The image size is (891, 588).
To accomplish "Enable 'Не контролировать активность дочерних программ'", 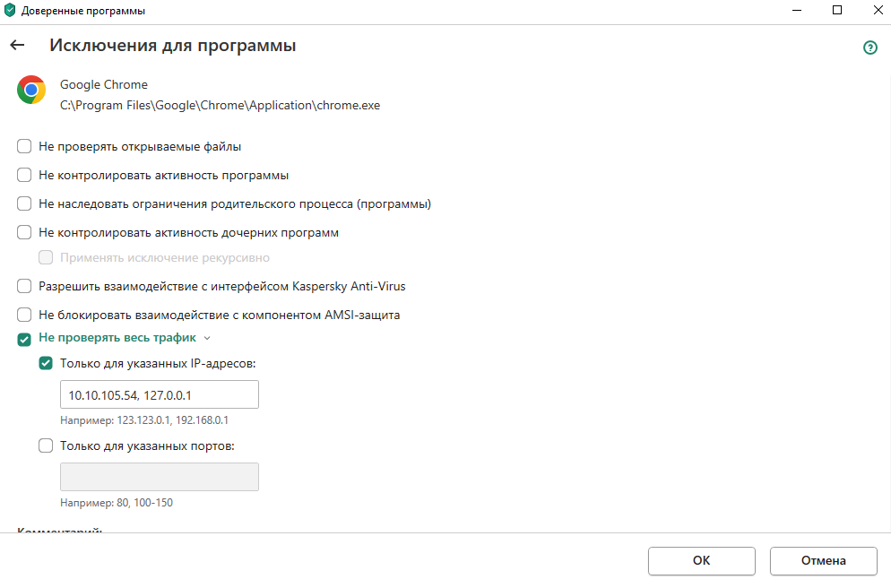I will point(25,233).
